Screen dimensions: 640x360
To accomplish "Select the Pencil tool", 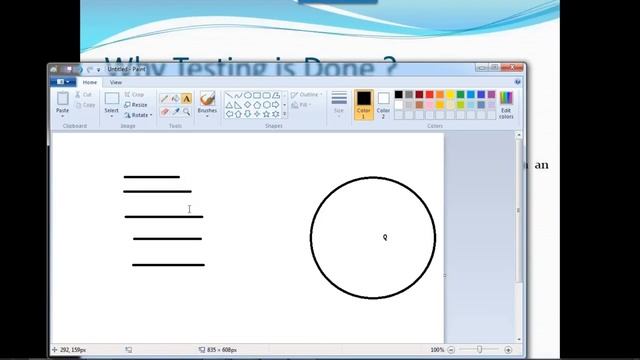I will pyautogui.click(x=164, y=98).
